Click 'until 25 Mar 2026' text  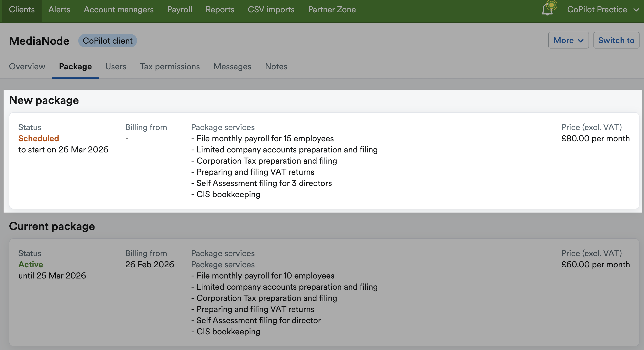[x=52, y=276]
